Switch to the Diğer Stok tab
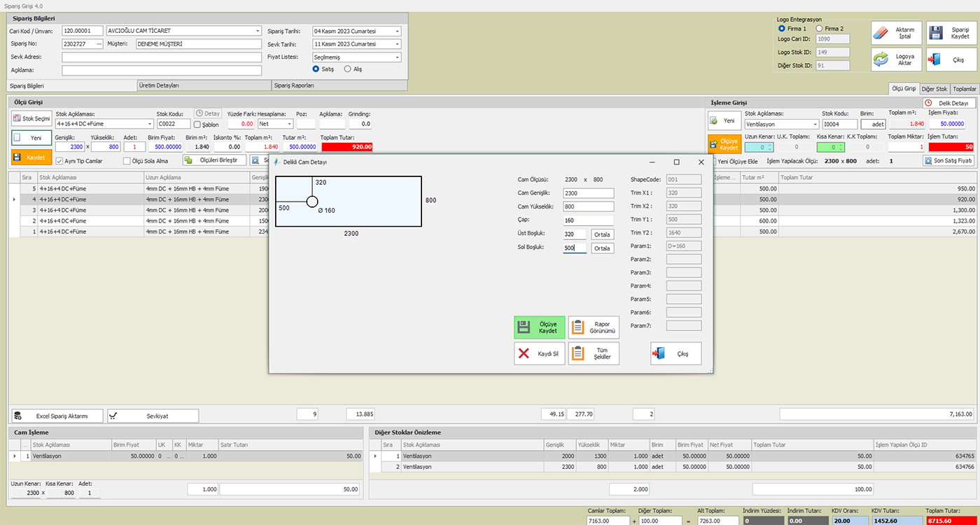 pyautogui.click(x=934, y=89)
